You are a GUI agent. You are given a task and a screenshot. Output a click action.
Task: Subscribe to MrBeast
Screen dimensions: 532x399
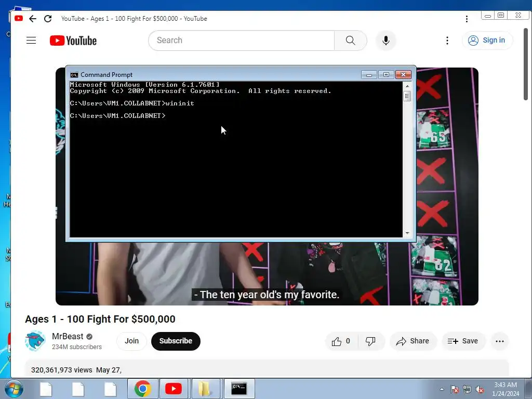coord(176,341)
